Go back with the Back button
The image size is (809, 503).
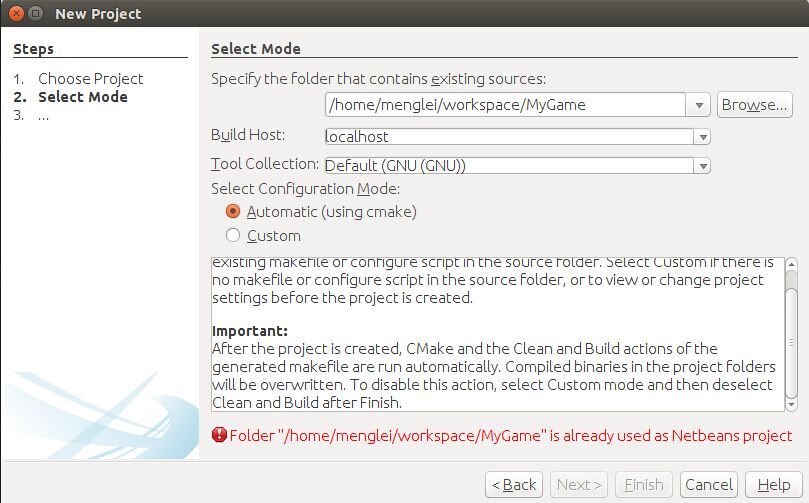(x=514, y=485)
